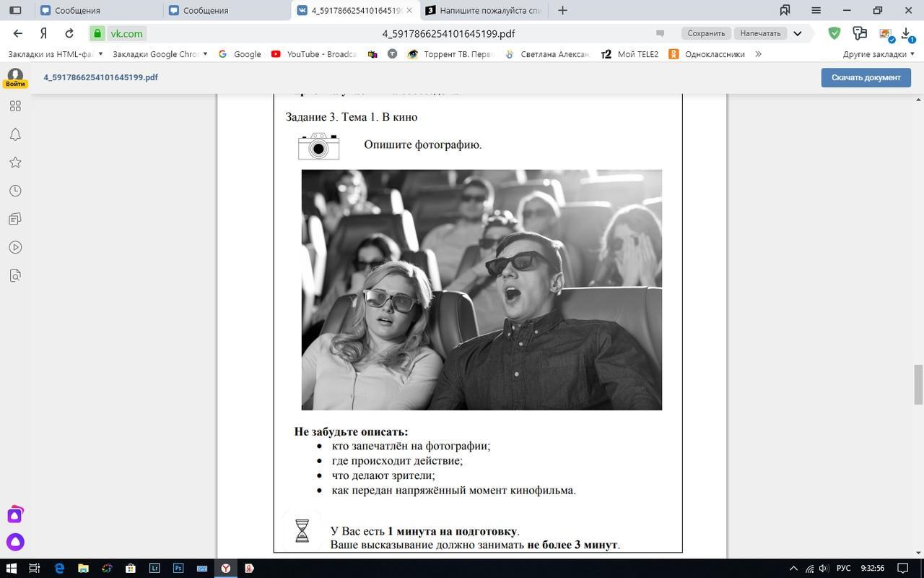
Task: Open Microsoft Store from the taskbar
Action: pyautogui.click(x=131, y=568)
